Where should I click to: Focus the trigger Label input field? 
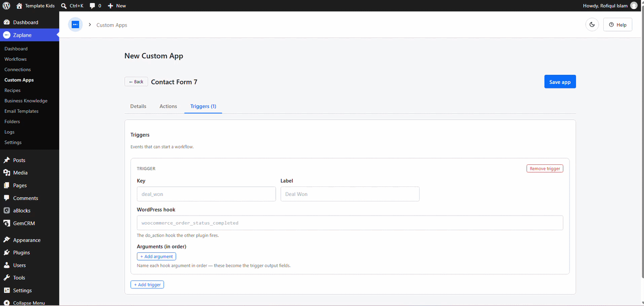click(350, 194)
